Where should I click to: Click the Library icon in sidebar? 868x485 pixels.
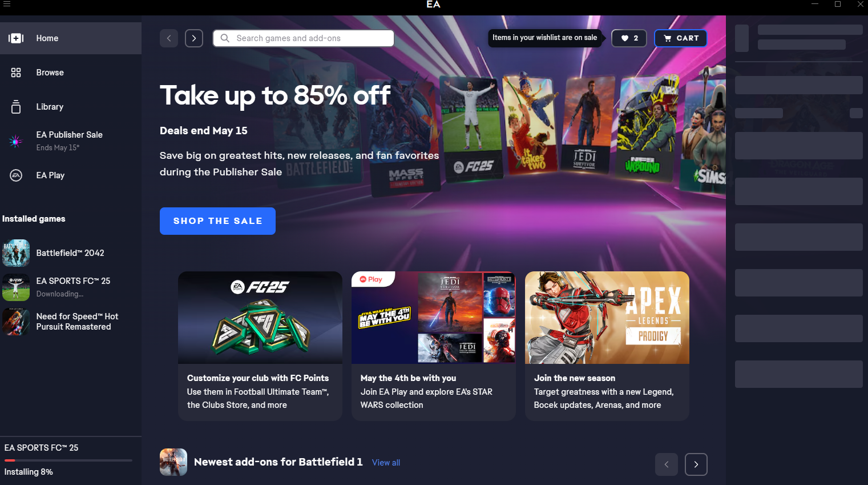coord(16,107)
